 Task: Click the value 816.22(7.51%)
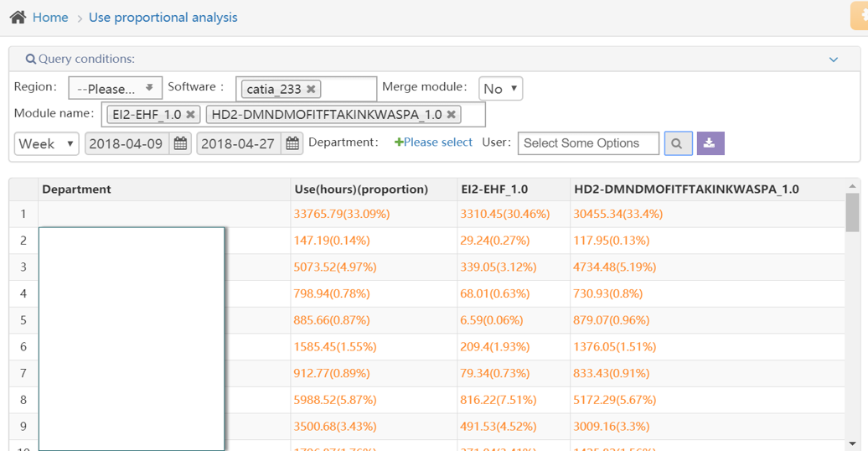coord(499,400)
